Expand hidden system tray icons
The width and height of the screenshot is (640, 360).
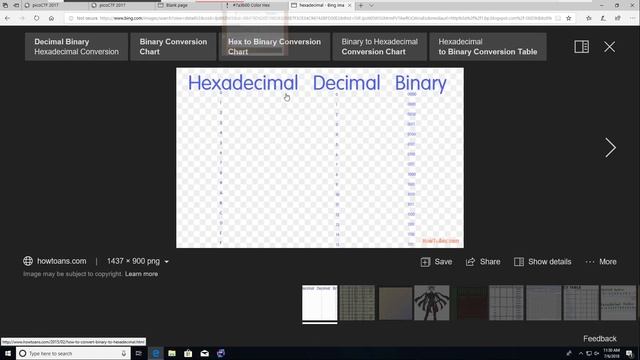[x=581, y=353]
